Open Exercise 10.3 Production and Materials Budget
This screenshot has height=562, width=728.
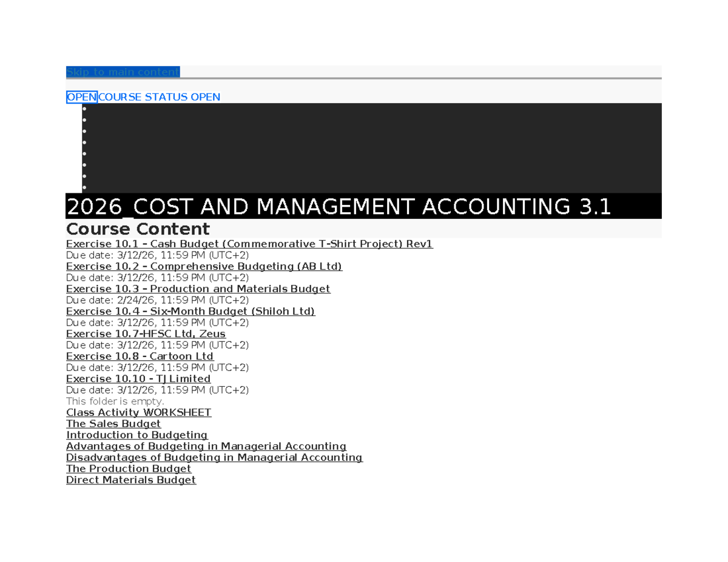point(198,289)
